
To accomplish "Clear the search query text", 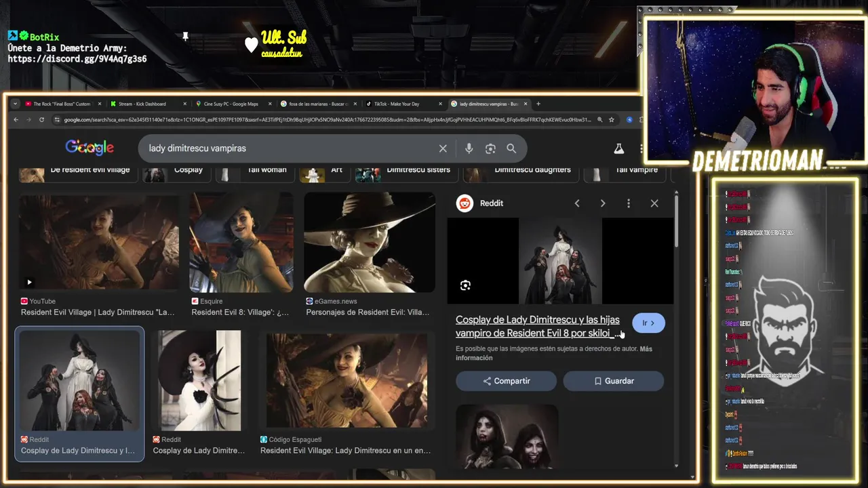I will (x=443, y=148).
